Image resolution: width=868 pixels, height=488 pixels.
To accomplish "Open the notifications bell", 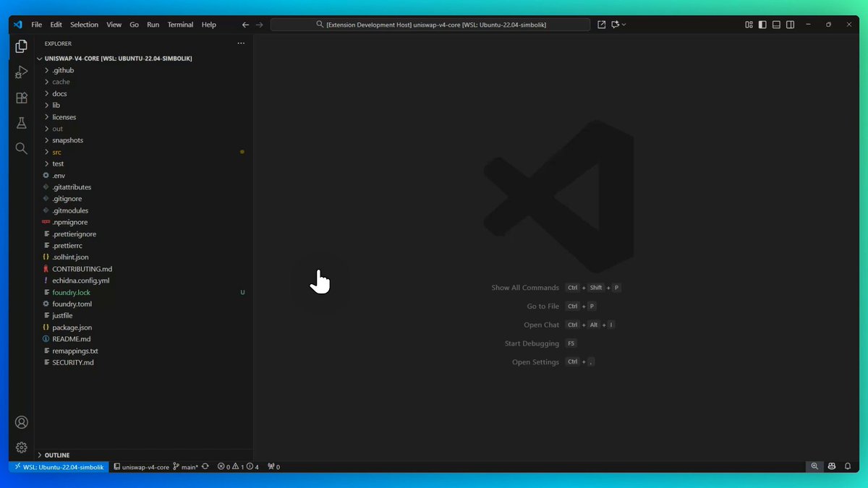I will (848, 467).
